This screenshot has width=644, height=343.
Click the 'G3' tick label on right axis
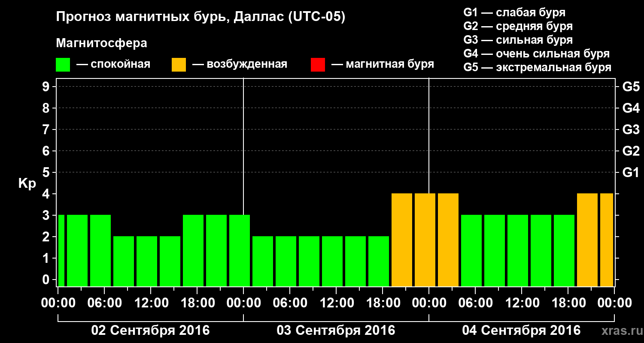(x=631, y=129)
